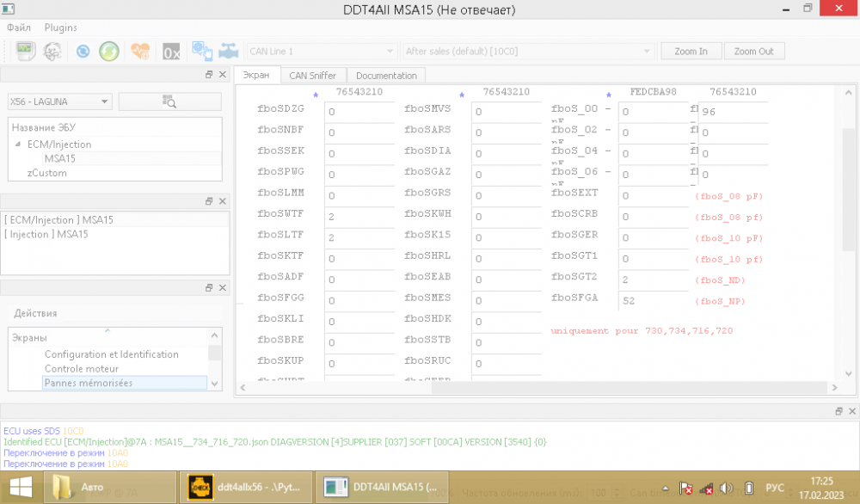Collapse the ECM/Injection tree node
This screenshot has height=504, width=860.
(x=18, y=144)
